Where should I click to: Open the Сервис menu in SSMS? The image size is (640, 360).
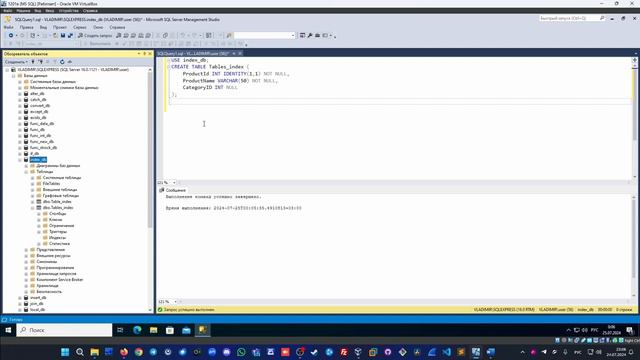tap(80, 27)
